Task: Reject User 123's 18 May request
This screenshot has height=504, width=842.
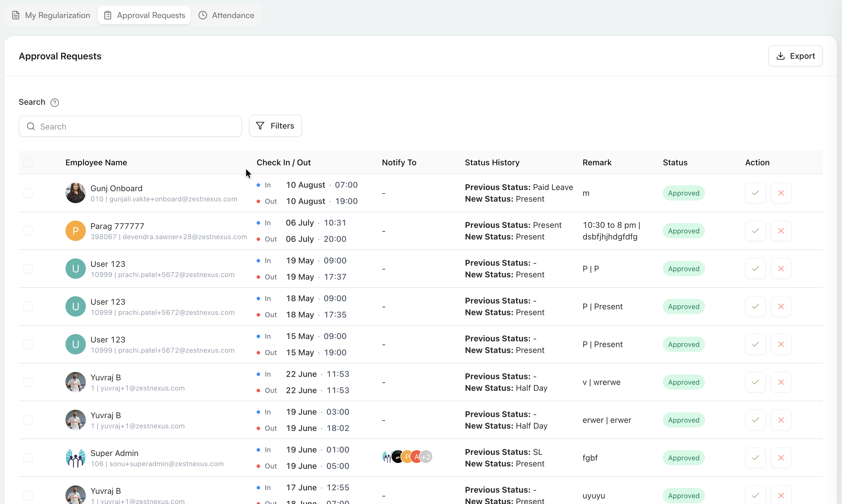Action: 781,306
